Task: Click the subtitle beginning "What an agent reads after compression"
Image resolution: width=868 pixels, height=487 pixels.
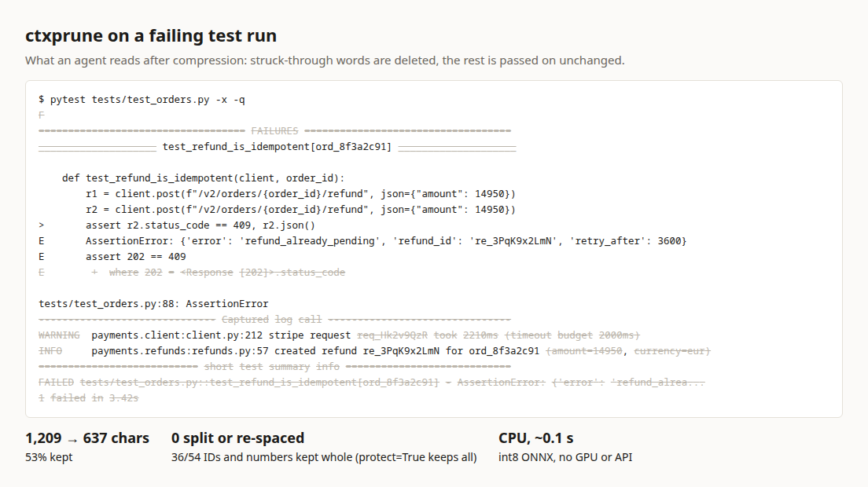Action: [x=325, y=60]
